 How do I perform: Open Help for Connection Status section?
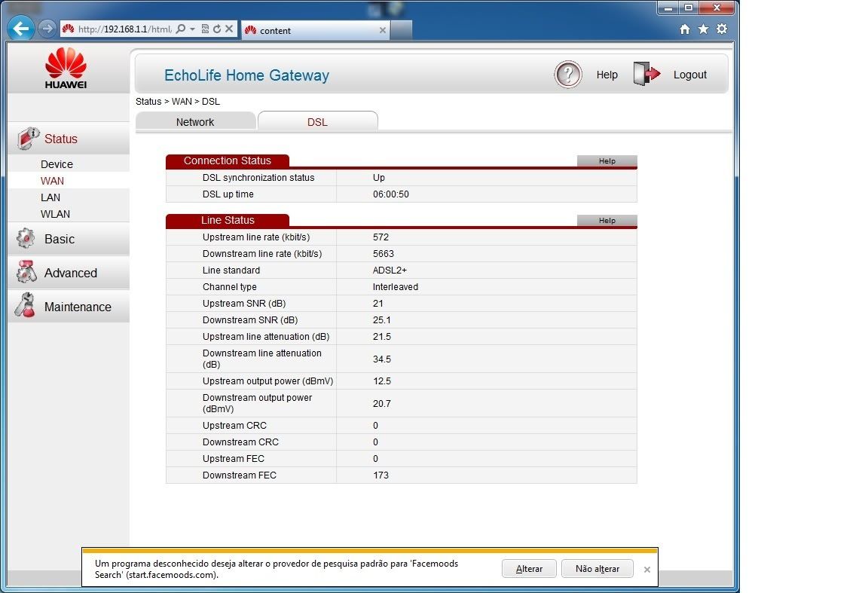[607, 160]
